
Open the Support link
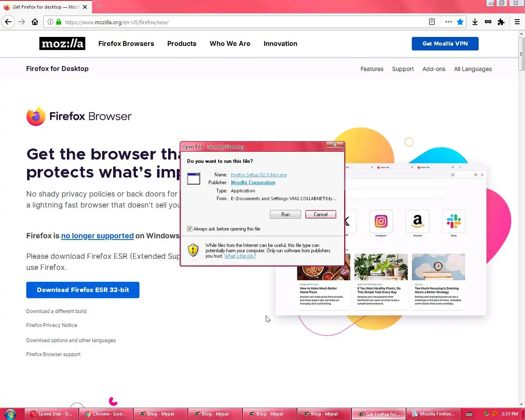click(x=403, y=69)
